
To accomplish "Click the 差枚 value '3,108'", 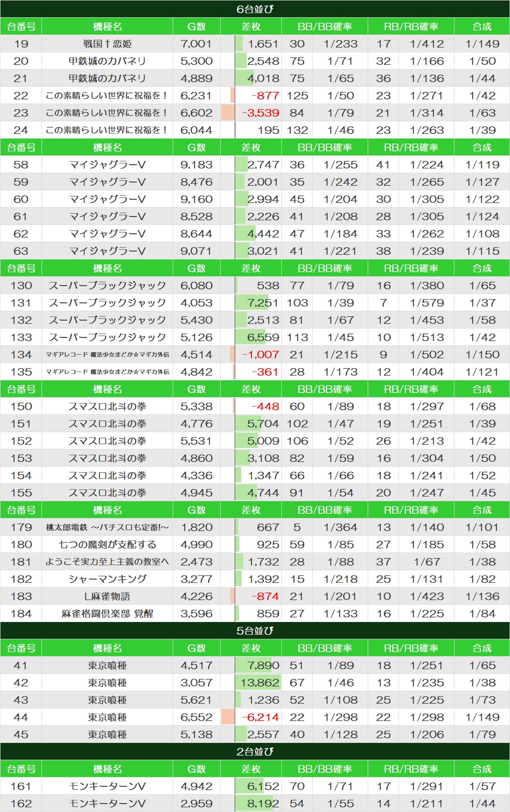I will coord(263,458).
